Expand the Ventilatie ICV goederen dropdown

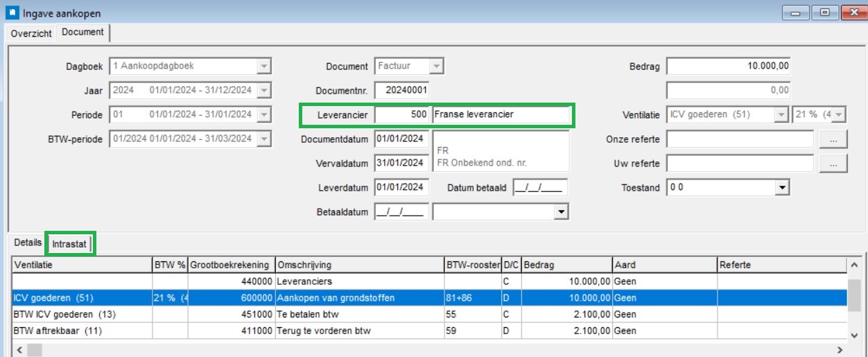(x=781, y=115)
